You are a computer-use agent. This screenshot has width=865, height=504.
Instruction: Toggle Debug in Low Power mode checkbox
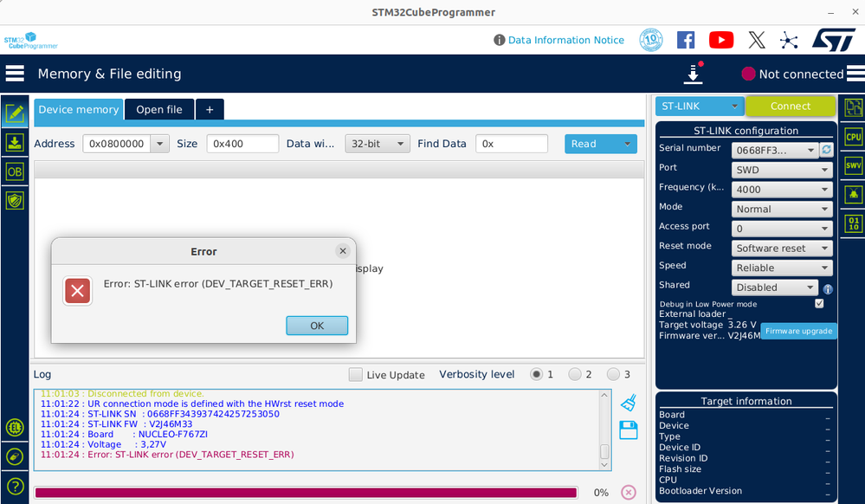[x=819, y=304]
